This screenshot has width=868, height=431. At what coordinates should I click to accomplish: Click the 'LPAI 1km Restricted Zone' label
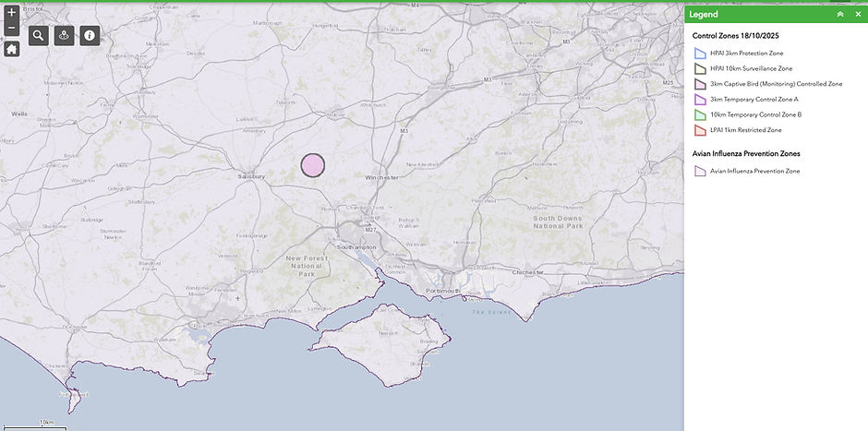click(746, 130)
